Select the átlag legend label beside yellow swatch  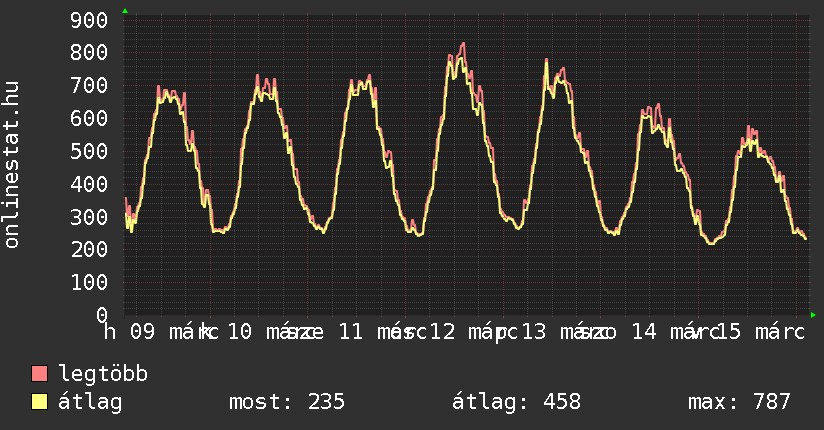tap(91, 402)
